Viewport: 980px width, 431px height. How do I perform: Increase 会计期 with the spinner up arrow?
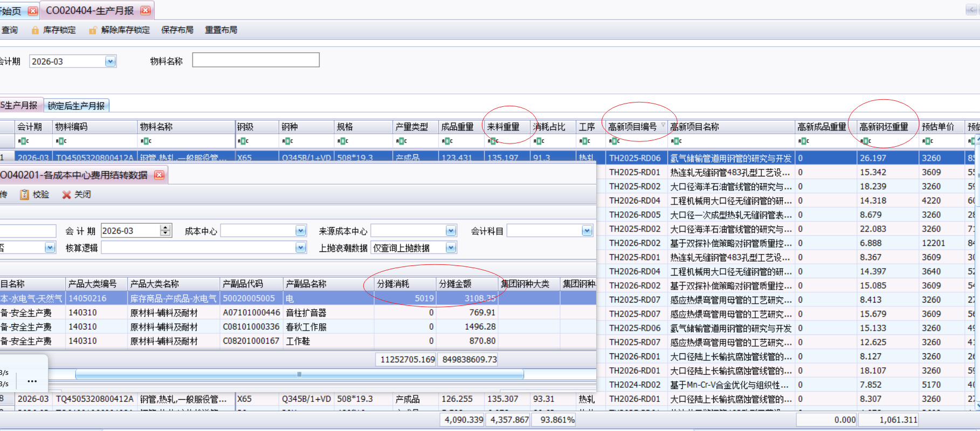click(x=165, y=228)
